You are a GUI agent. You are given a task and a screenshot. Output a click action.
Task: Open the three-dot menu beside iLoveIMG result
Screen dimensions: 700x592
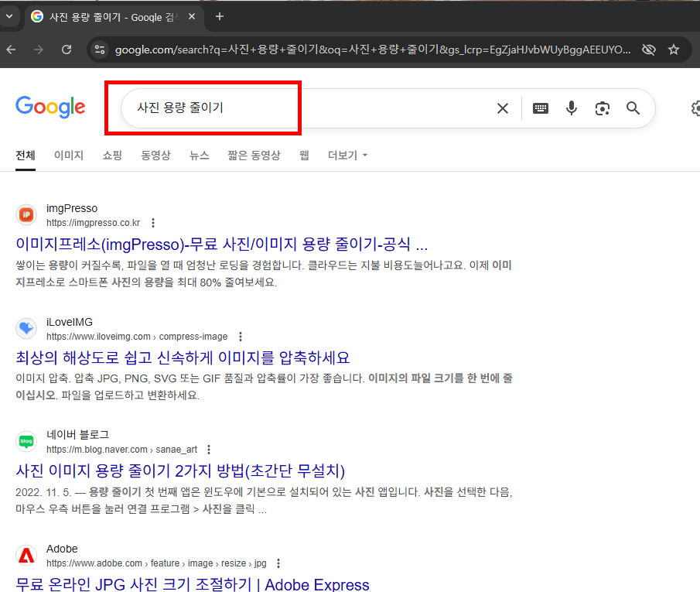[x=241, y=336]
